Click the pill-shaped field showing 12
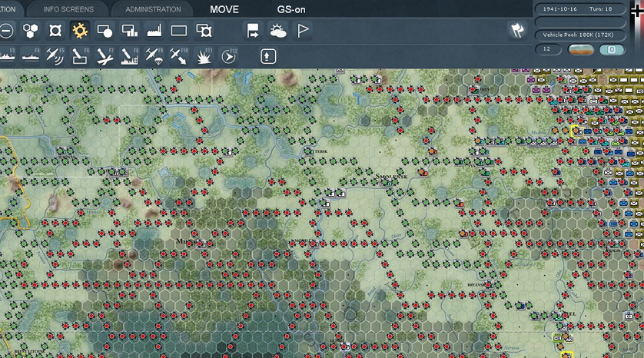The width and height of the screenshot is (644, 358). click(x=548, y=49)
